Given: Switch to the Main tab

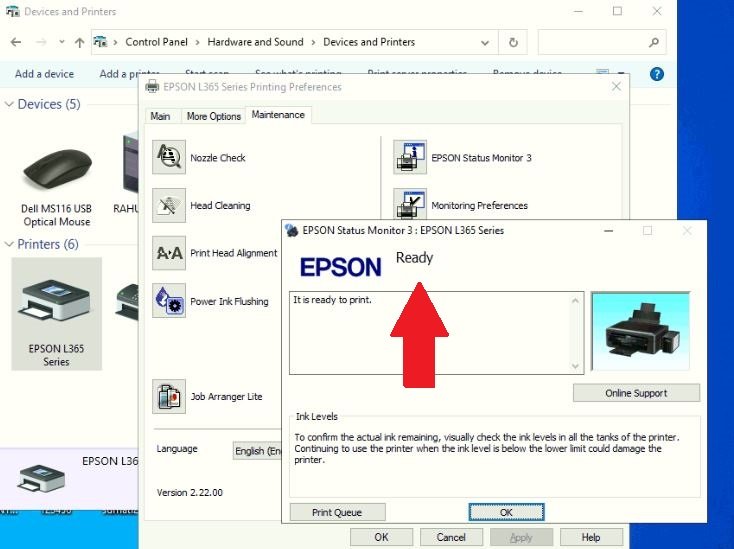Looking at the screenshot, I should (160, 116).
